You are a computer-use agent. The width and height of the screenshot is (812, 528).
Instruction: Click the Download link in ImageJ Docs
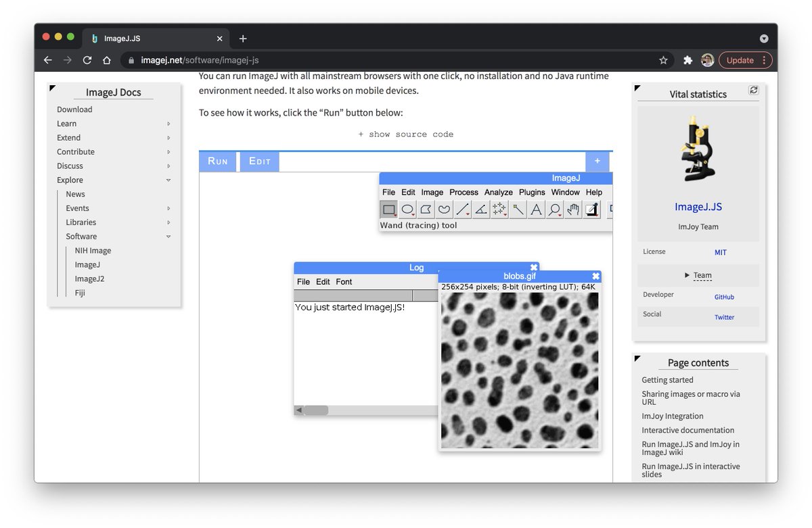coord(74,110)
